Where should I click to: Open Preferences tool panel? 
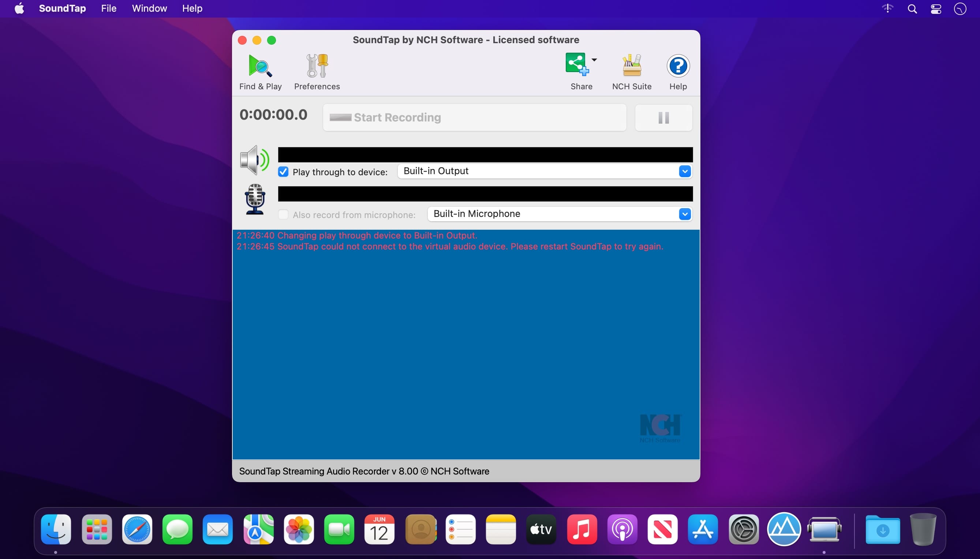[316, 71]
